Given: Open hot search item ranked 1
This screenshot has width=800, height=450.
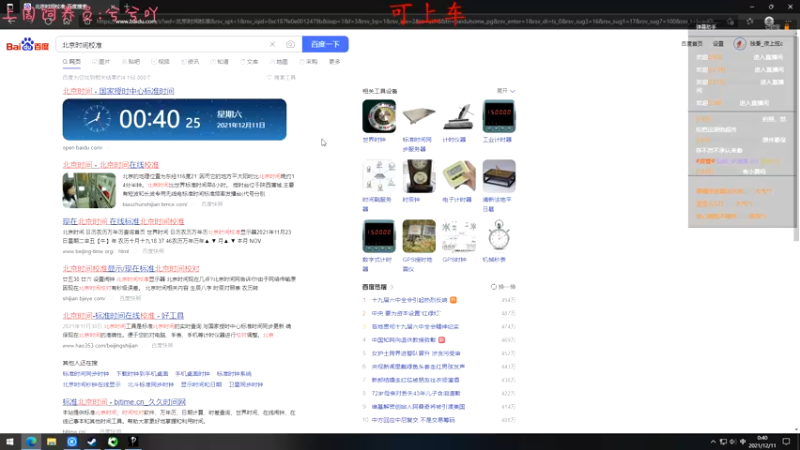Looking at the screenshot, I should [x=409, y=300].
